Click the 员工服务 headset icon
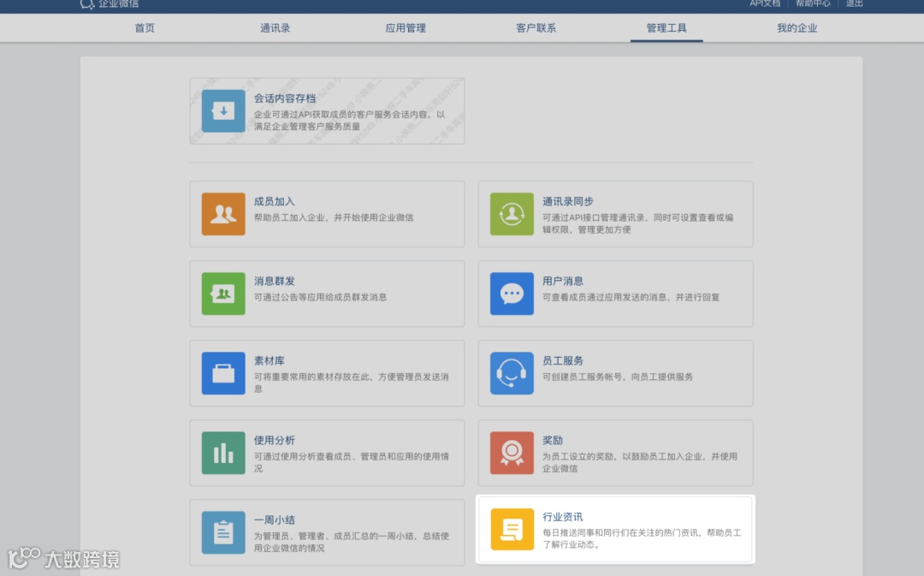Viewport: 924px width, 576px height. pyautogui.click(x=512, y=373)
